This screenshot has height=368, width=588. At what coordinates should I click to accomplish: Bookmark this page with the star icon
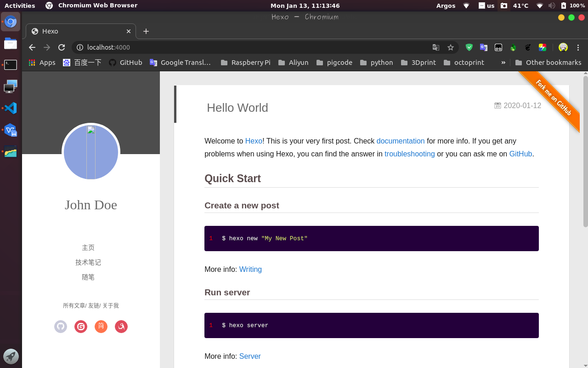(451, 47)
